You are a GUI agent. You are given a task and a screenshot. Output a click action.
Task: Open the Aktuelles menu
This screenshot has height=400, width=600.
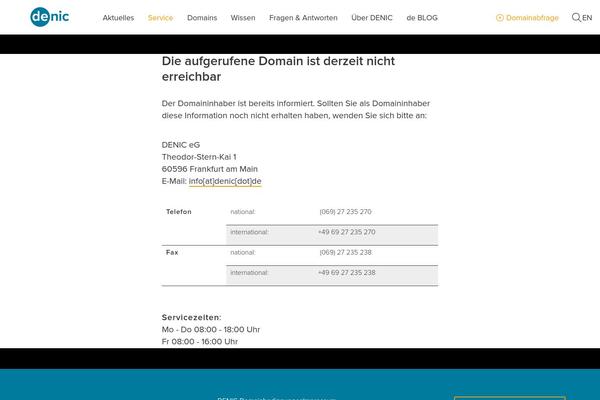[x=118, y=18]
